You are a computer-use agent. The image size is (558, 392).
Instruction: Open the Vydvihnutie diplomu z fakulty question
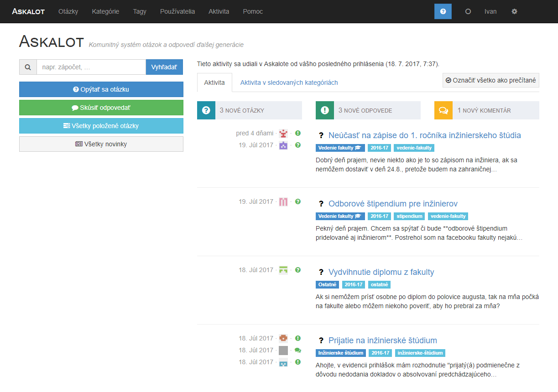pos(381,272)
